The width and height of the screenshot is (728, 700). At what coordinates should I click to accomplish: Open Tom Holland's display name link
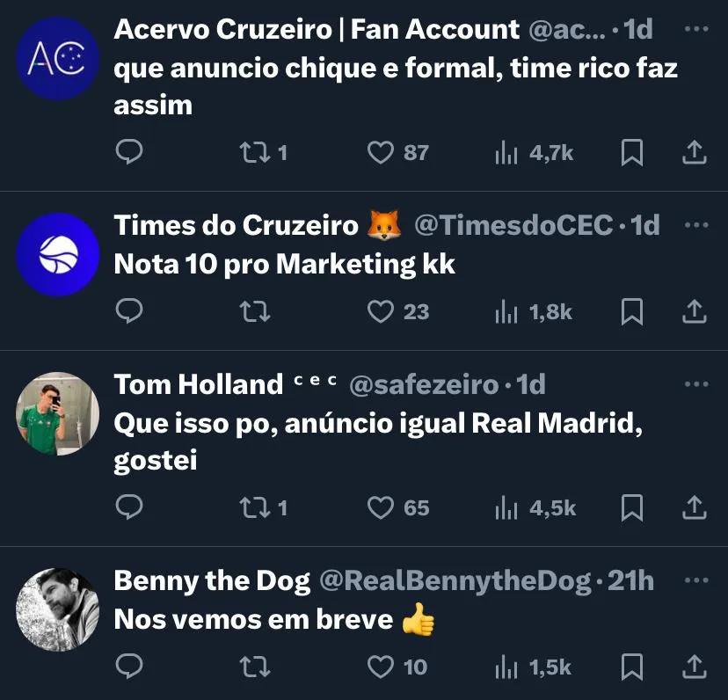[x=198, y=385]
